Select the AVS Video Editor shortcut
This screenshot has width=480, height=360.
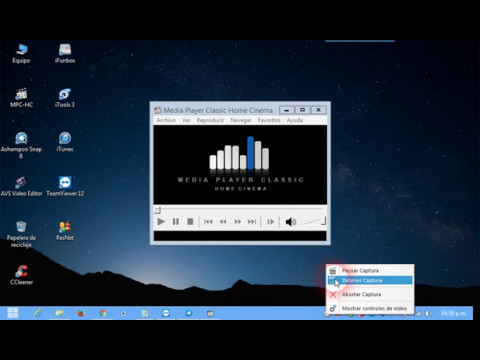pyautogui.click(x=21, y=186)
